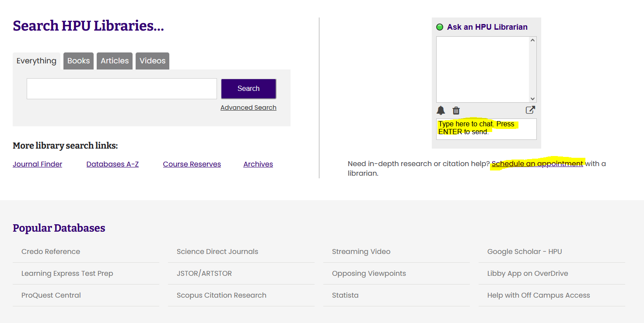Screen dimensions: 644x323
Task: Open JSTOR/ARTSTOR database
Action: click(204, 274)
